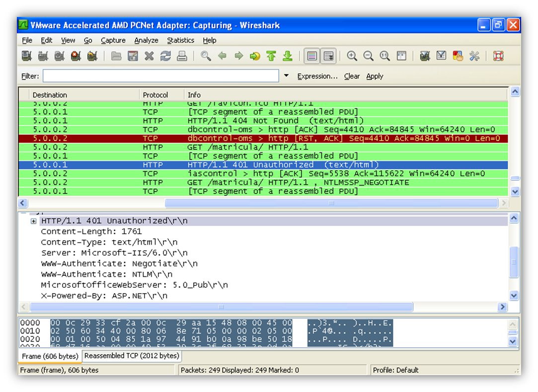
Task: Close the capture file icon
Action: point(149,56)
